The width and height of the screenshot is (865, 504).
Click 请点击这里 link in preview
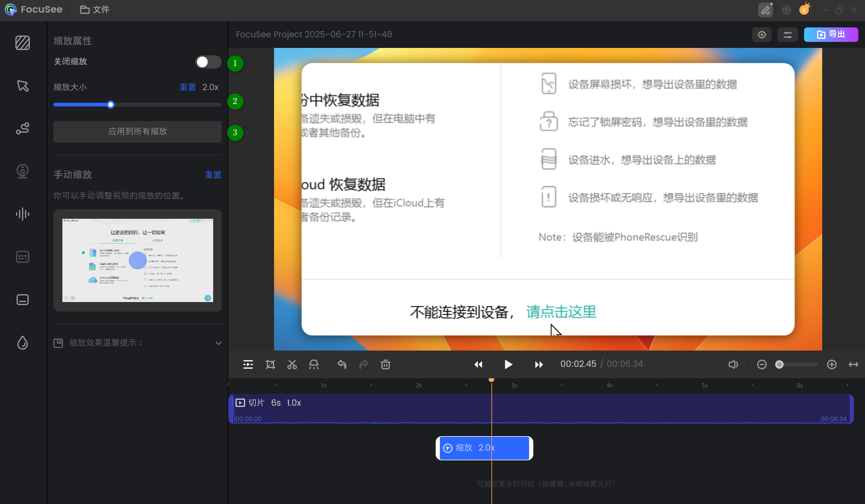click(561, 312)
